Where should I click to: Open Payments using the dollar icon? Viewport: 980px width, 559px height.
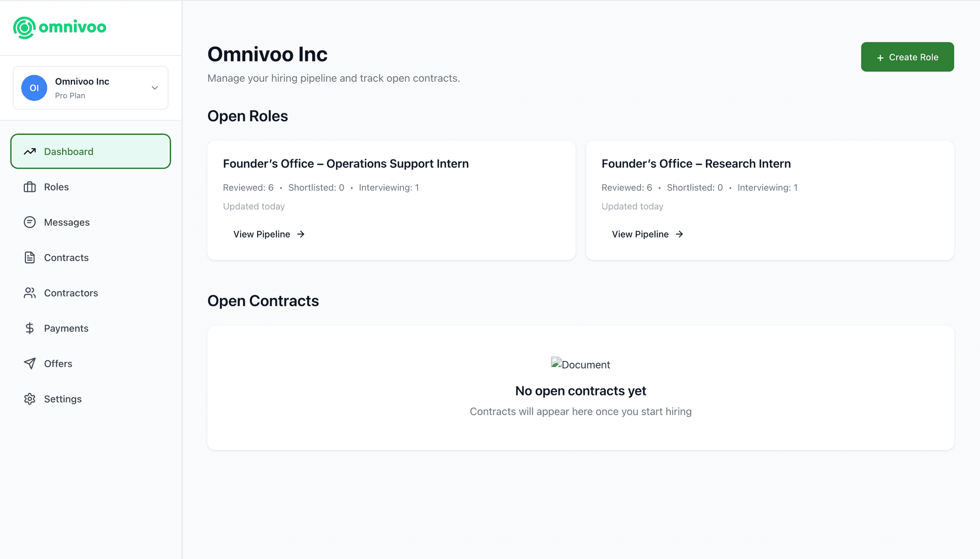pos(29,328)
